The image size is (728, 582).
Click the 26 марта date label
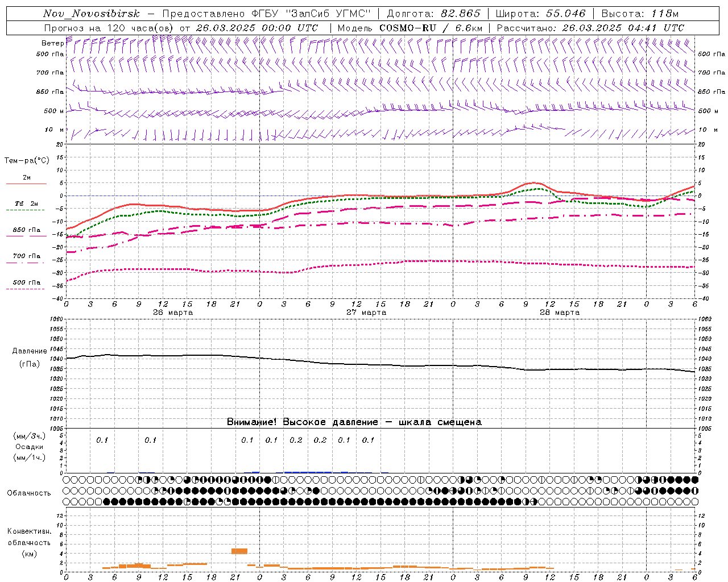173,313
